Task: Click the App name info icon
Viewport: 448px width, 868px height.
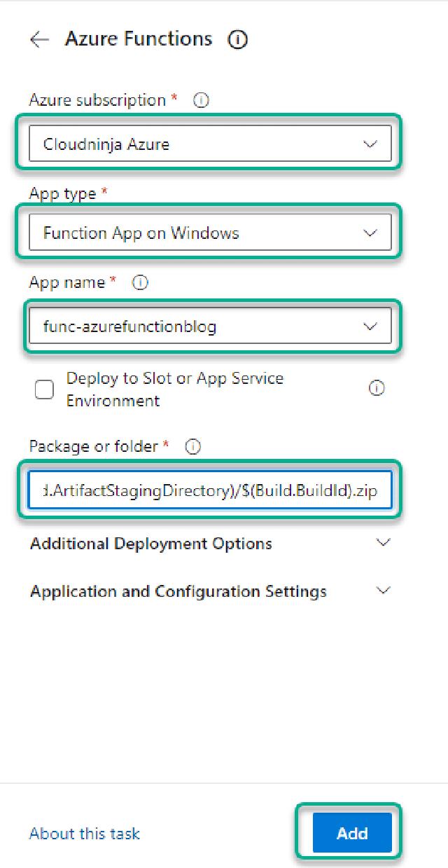Action: [x=140, y=283]
